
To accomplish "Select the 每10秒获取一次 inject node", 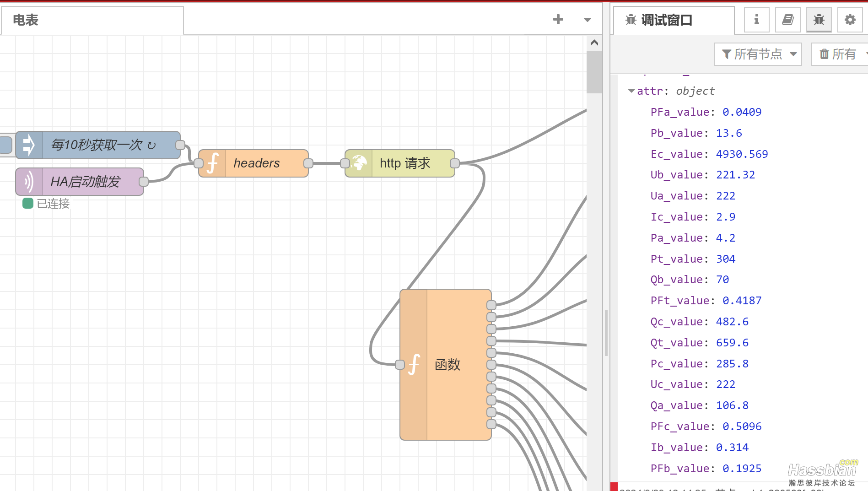I will [98, 145].
